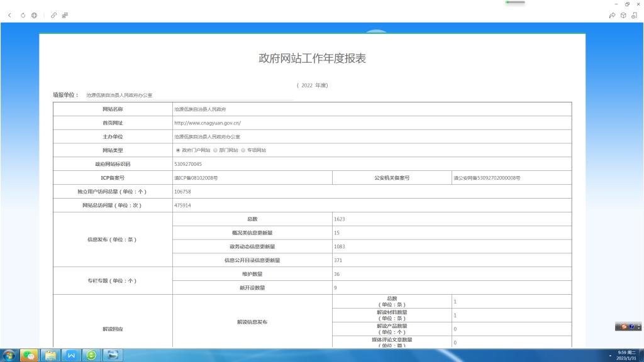Viewport: 644px width, 362px height.
Task: Click the 信息发布 total value 1623
Action: pos(339,219)
